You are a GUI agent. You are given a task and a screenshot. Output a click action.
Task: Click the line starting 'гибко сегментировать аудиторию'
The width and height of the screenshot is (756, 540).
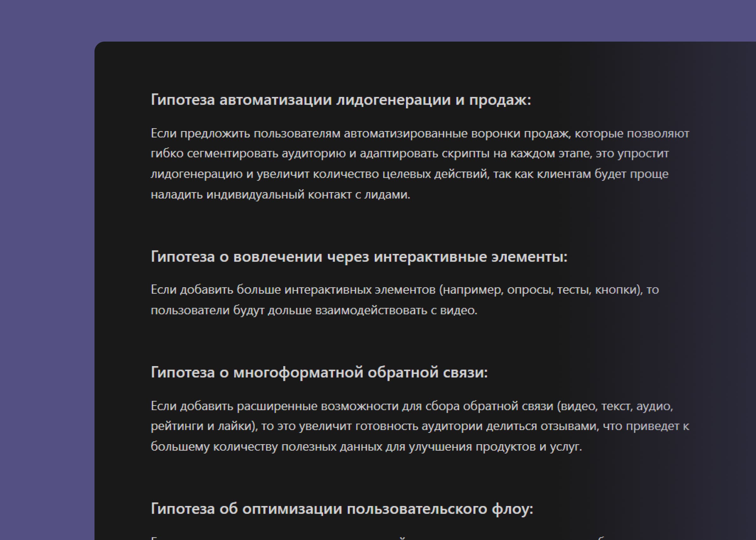coord(409,154)
